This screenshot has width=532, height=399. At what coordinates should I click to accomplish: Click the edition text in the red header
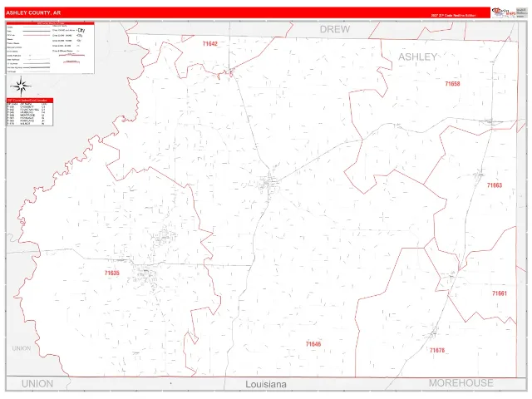(x=454, y=16)
